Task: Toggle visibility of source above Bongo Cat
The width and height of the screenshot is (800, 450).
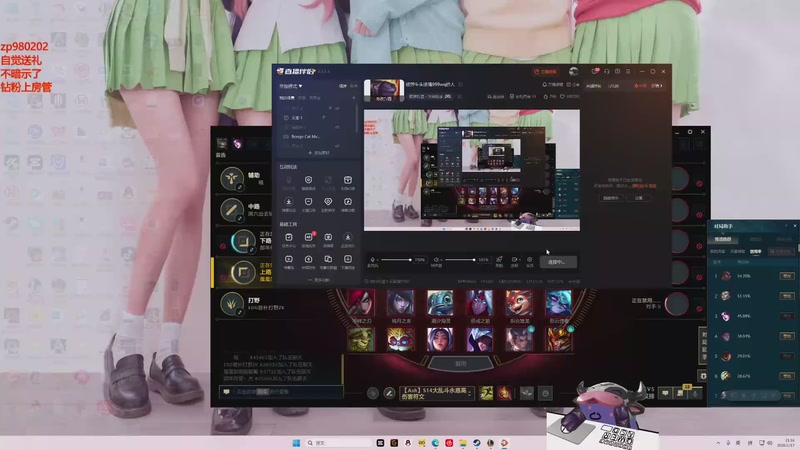Action: coord(337,127)
